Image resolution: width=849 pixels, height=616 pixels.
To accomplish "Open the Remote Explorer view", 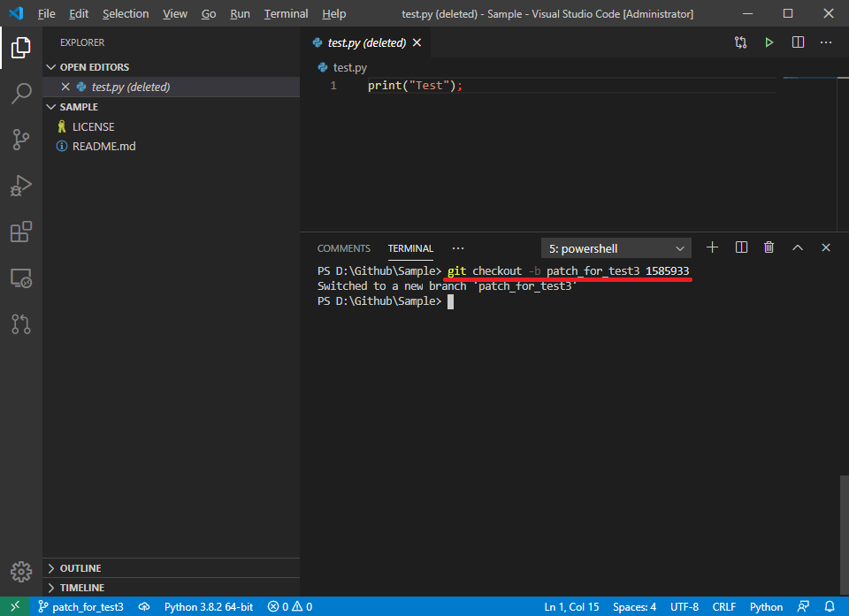I will (21, 278).
